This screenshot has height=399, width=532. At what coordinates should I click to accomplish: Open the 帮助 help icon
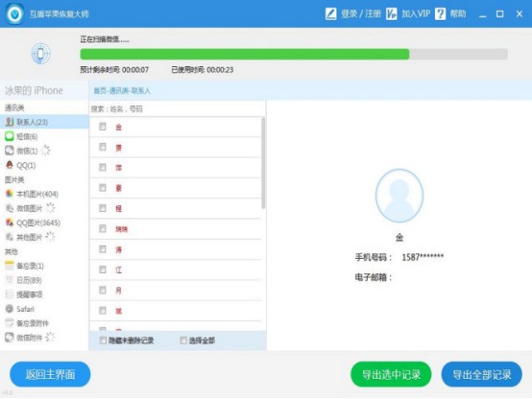[440, 13]
